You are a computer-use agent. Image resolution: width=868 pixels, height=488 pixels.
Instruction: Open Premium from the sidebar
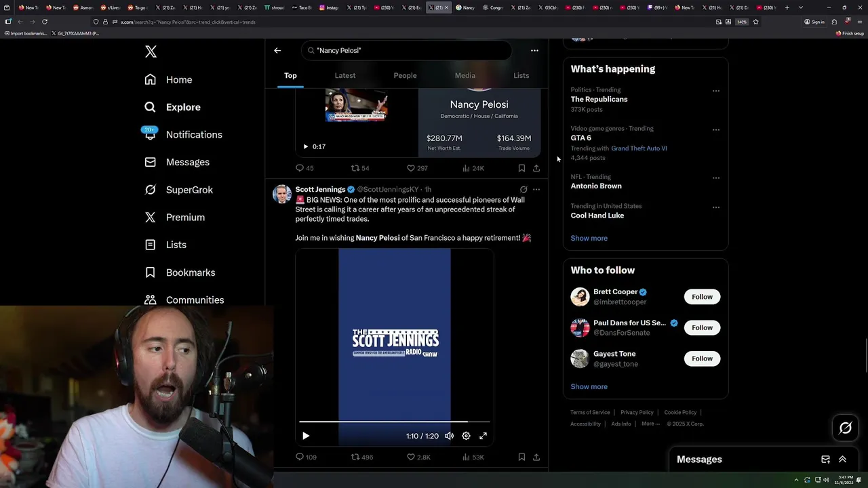coord(175,217)
